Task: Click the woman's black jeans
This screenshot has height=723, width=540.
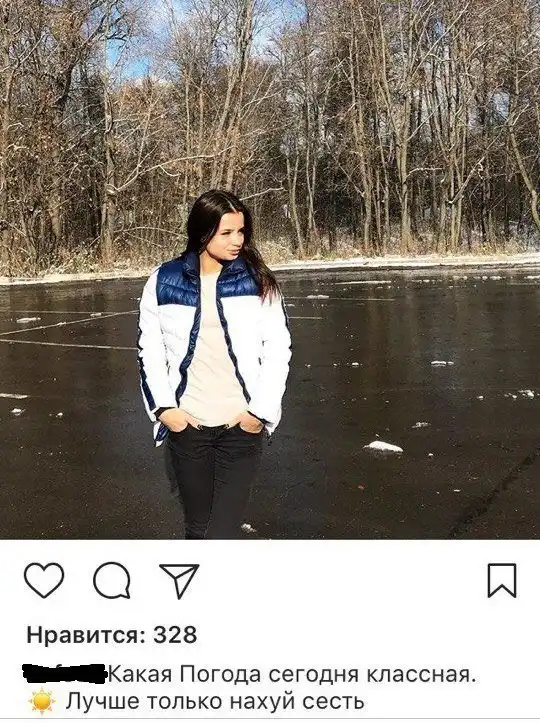Action: point(213,480)
